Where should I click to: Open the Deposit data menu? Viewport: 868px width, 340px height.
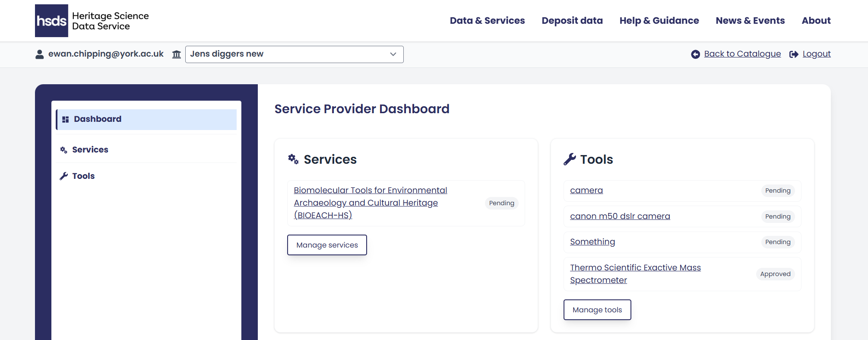[x=572, y=21]
